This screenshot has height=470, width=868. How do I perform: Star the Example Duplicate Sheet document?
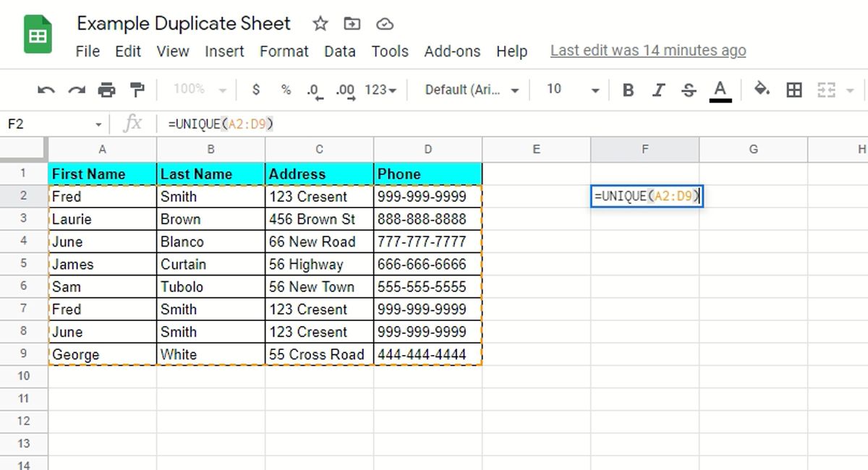click(x=320, y=24)
